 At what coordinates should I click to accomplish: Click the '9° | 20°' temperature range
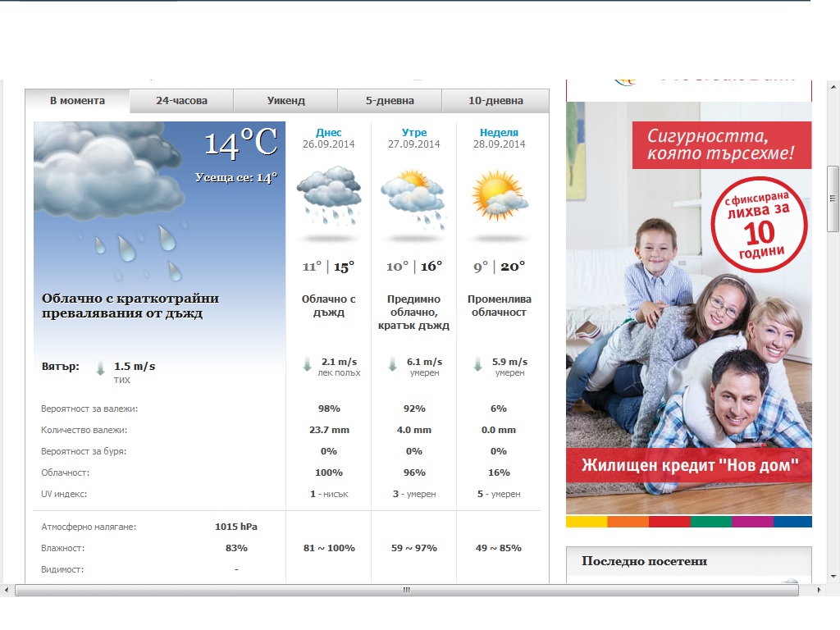(499, 267)
